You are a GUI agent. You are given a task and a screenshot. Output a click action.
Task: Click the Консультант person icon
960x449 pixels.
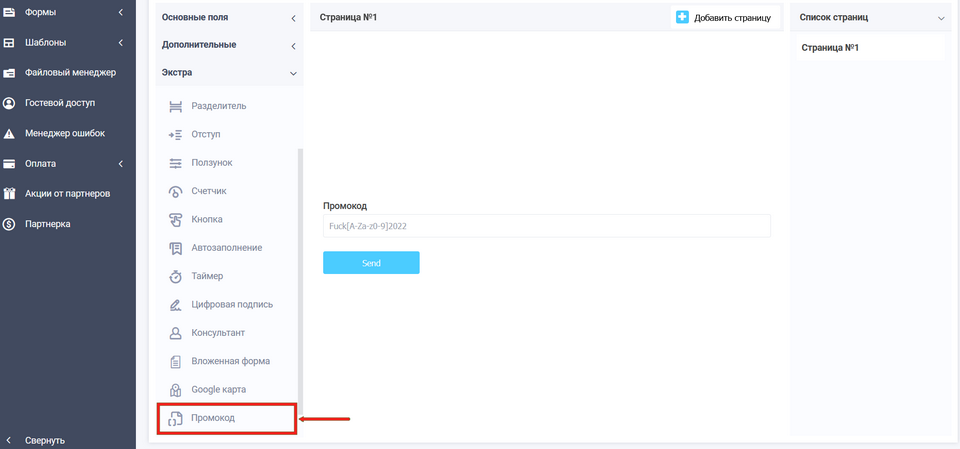point(175,332)
